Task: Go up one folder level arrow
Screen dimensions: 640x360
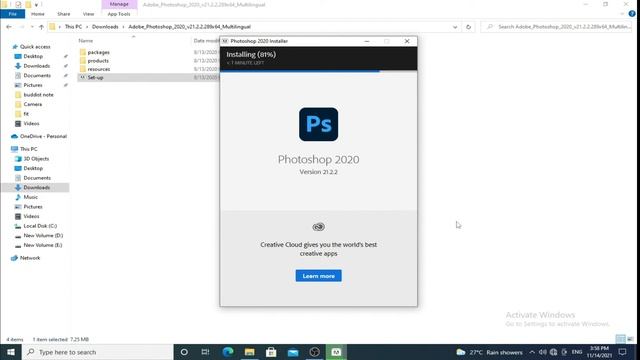Action: click(41, 27)
